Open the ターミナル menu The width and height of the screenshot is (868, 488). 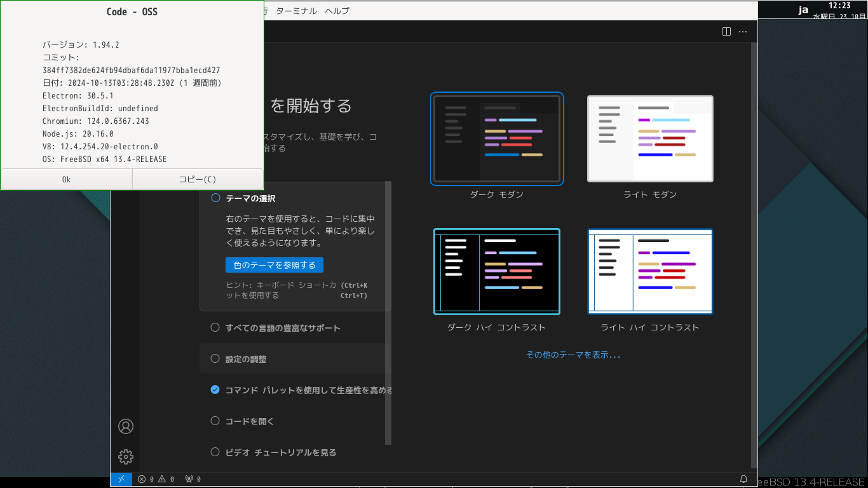pos(296,11)
